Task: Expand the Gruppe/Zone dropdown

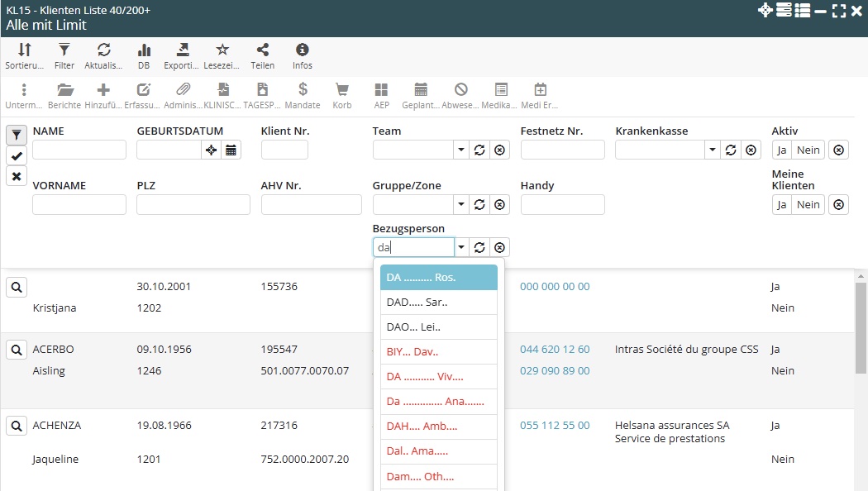Action: pos(460,205)
